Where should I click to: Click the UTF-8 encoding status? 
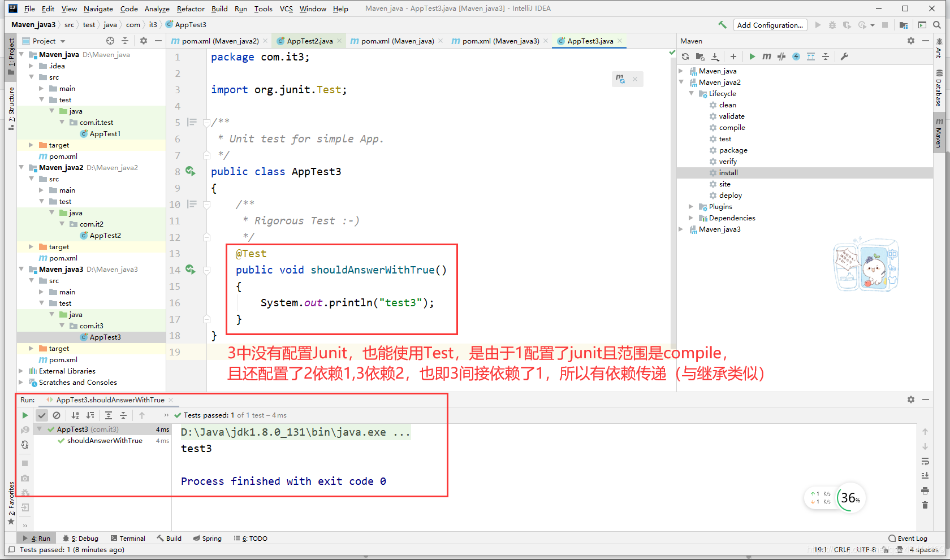(866, 549)
